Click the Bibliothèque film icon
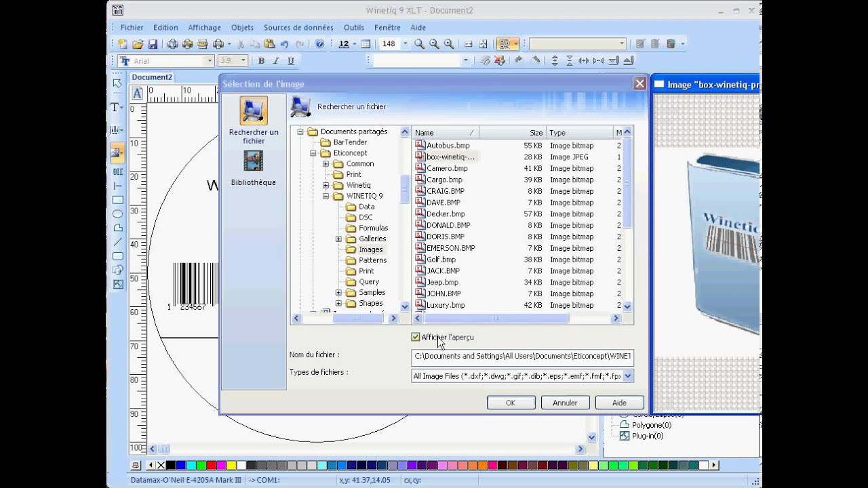 tap(253, 161)
